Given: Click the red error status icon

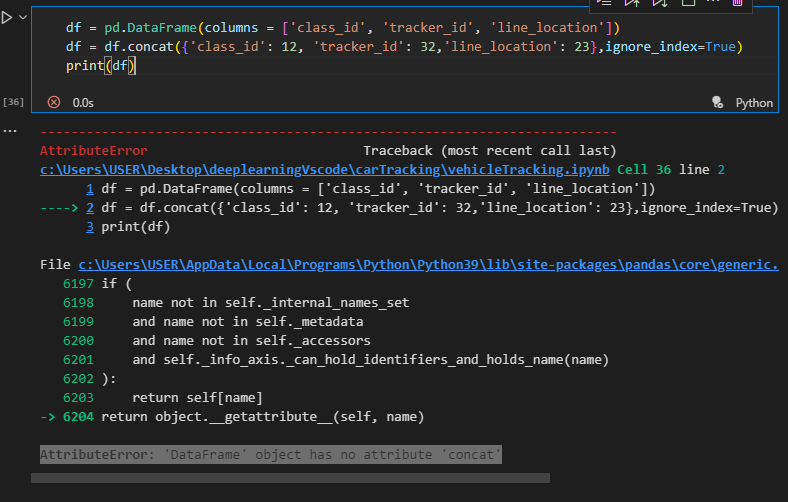Looking at the screenshot, I should tap(54, 103).
